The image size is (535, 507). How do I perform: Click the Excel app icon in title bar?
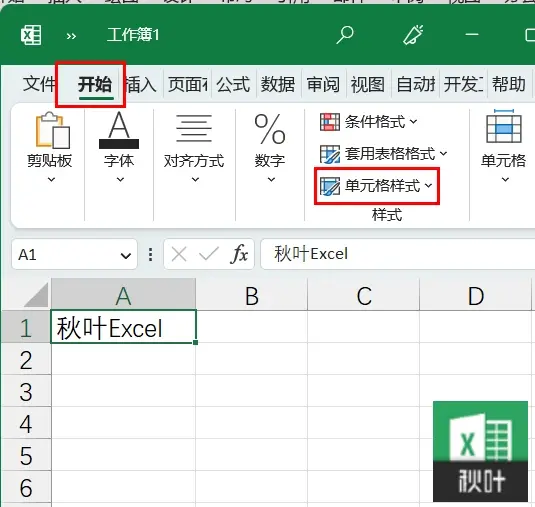click(31, 35)
